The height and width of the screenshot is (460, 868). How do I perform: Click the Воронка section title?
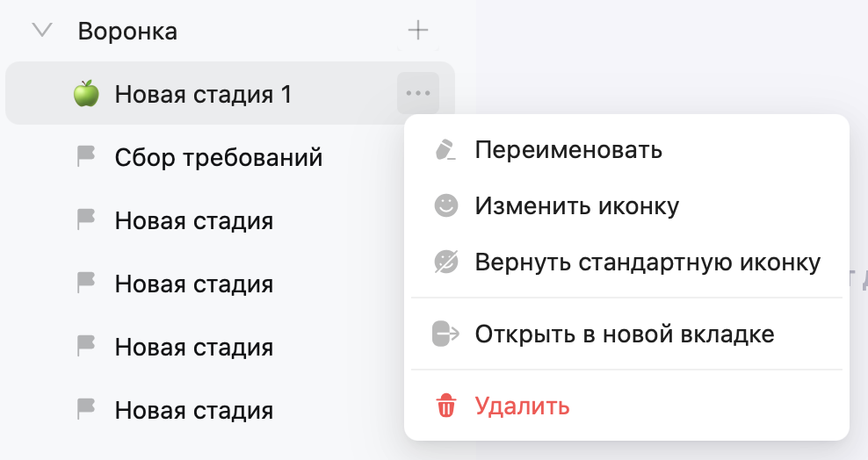point(127,32)
